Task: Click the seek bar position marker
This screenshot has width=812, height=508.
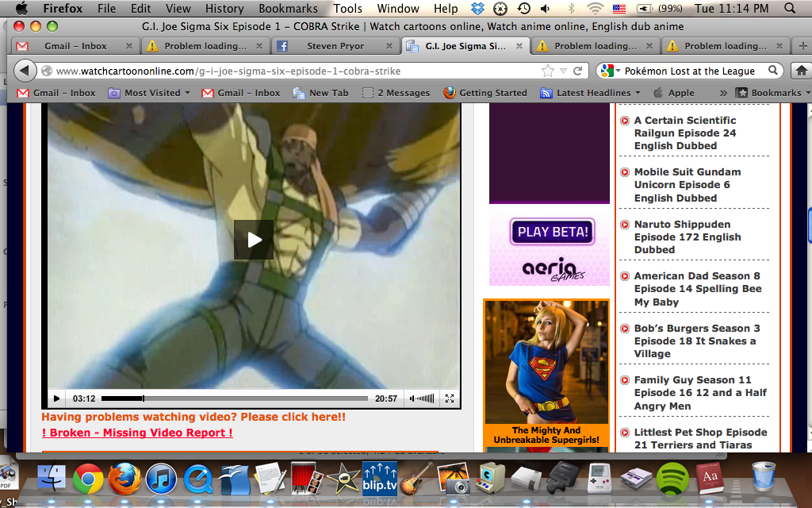Action: point(144,398)
